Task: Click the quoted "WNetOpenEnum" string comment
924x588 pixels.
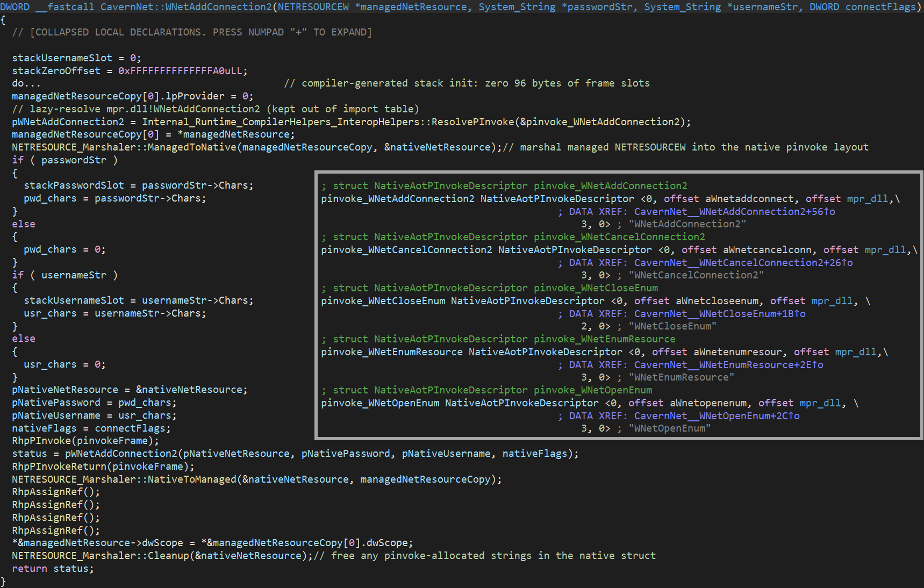Action: pos(670,428)
